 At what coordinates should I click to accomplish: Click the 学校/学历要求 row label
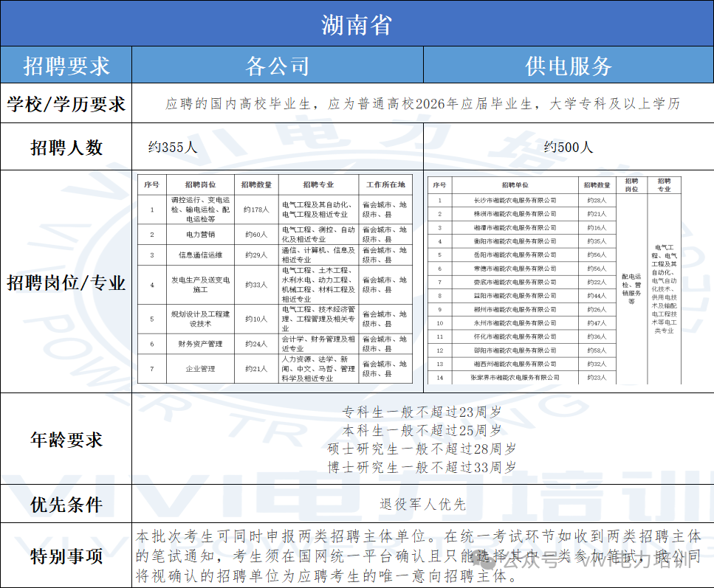(66, 104)
